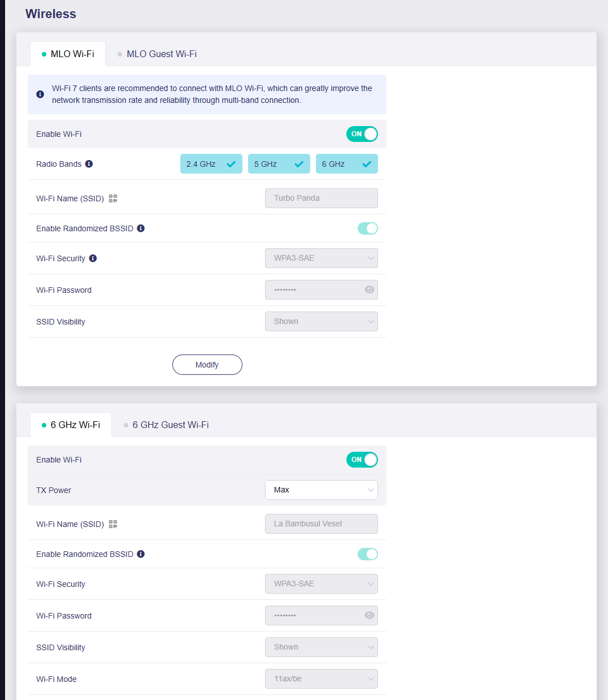The image size is (608, 700).
Task: Click MLO Wi-Fi Security info icon
Action: click(93, 258)
